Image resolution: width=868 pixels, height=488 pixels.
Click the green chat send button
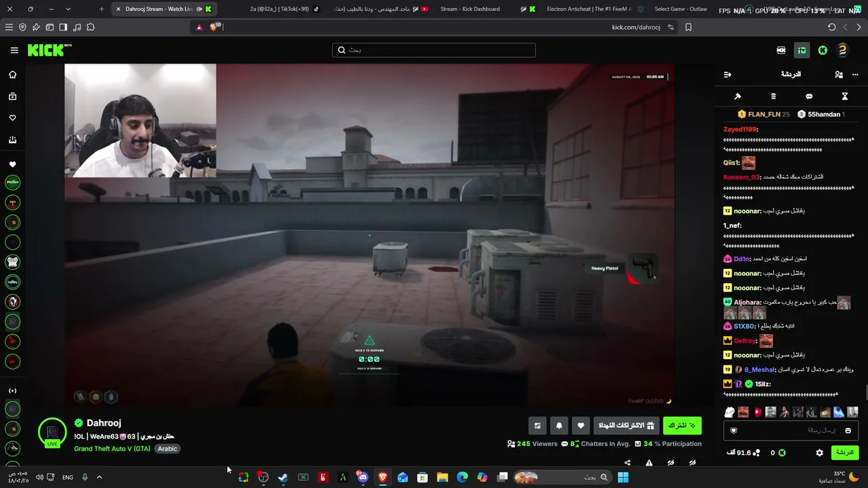(844, 453)
